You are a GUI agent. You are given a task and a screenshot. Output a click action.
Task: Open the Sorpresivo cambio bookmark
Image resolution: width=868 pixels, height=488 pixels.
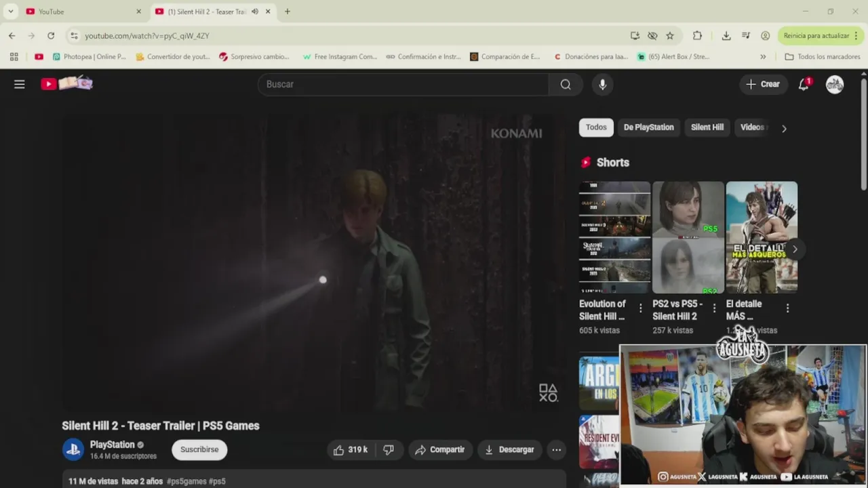click(x=254, y=57)
